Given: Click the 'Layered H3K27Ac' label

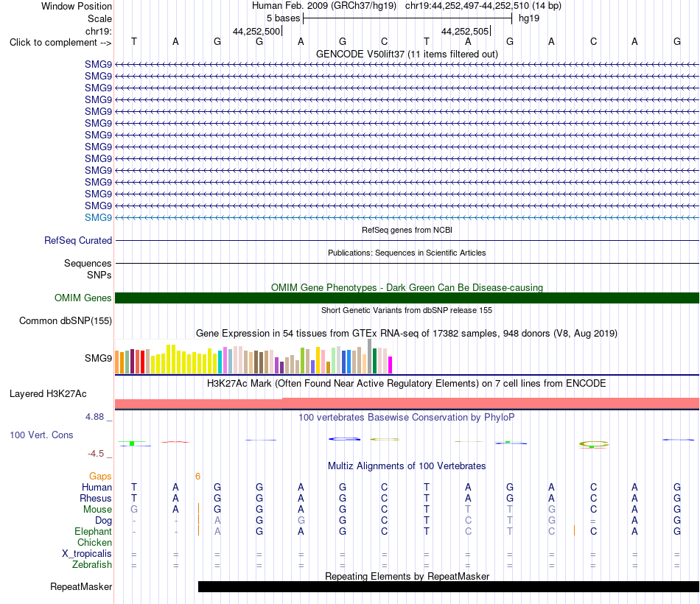Looking at the screenshot, I should point(48,394).
